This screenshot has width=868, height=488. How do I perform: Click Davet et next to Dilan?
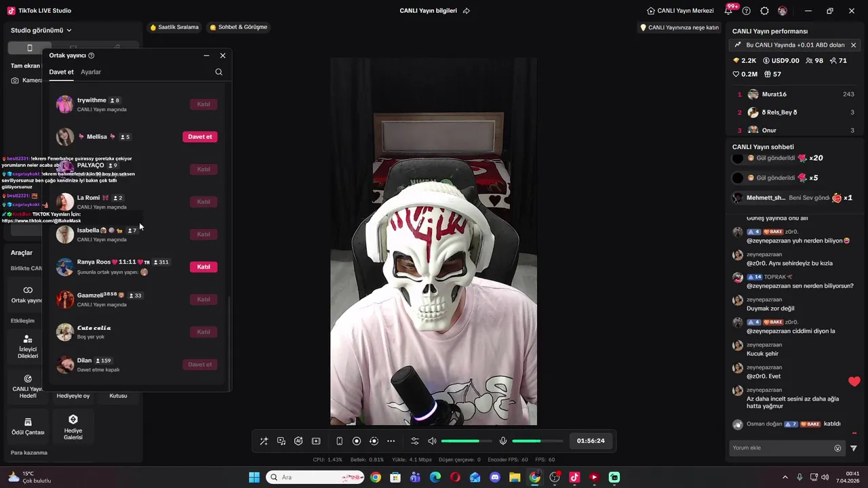[200, 365]
